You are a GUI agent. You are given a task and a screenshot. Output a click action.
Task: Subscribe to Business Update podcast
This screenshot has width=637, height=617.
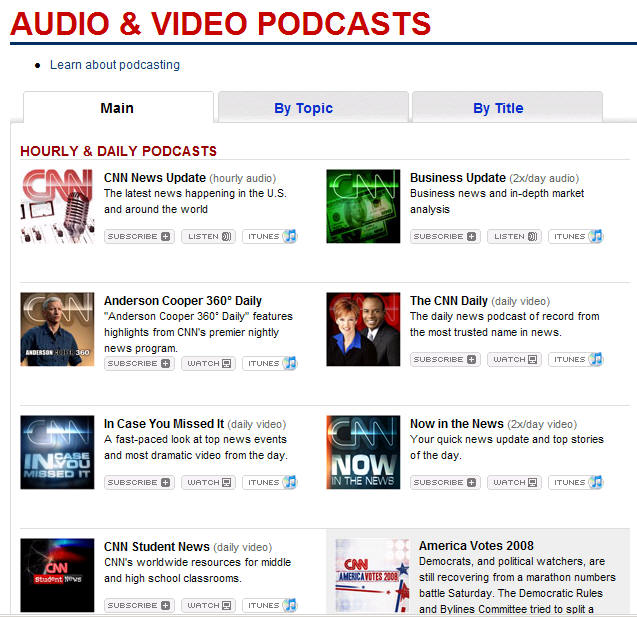445,236
